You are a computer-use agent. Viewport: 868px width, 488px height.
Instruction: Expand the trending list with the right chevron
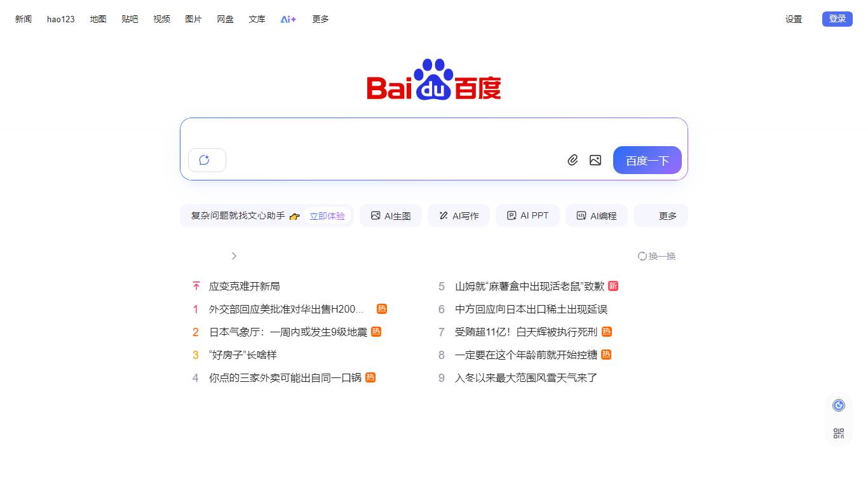coord(234,255)
